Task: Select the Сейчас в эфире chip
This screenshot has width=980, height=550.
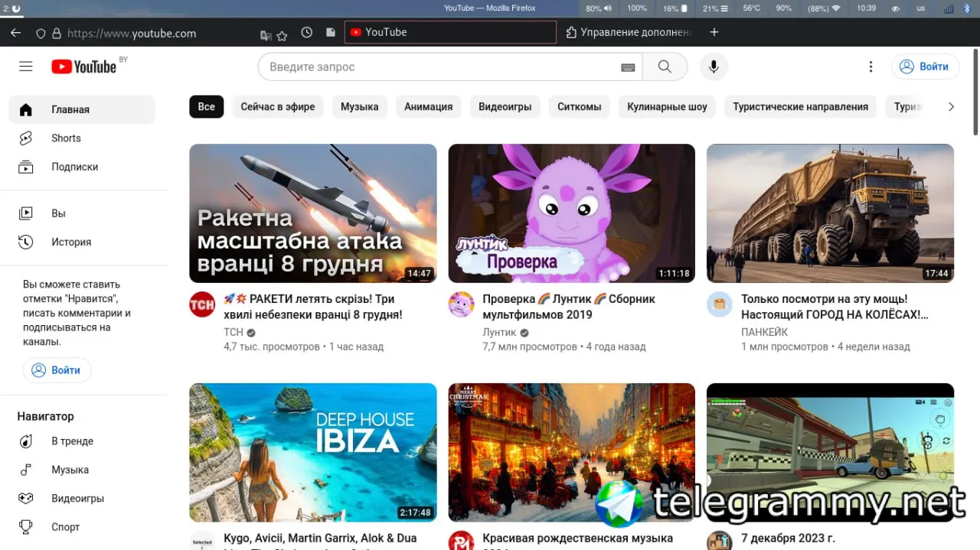Action: [278, 106]
